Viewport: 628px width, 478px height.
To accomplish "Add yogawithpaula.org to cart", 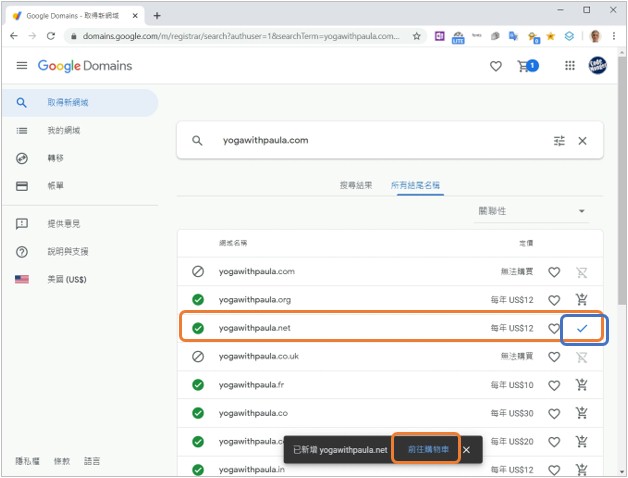I will [x=582, y=299].
